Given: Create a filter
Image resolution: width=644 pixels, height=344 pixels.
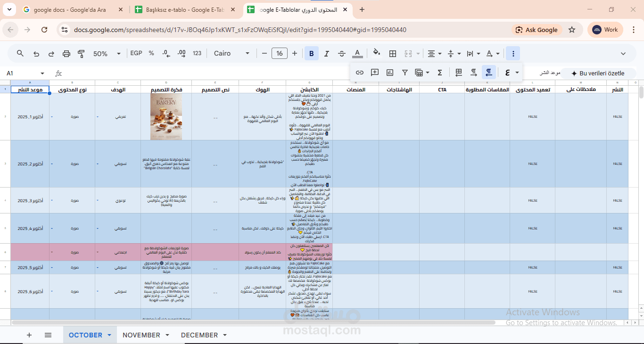Looking at the screenshot, I should 405,73.
